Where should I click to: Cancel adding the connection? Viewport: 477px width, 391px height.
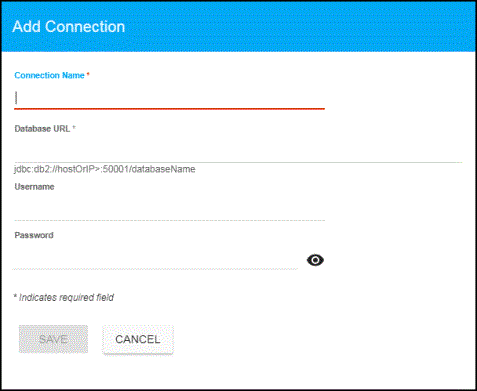click(x=138, y=339)
